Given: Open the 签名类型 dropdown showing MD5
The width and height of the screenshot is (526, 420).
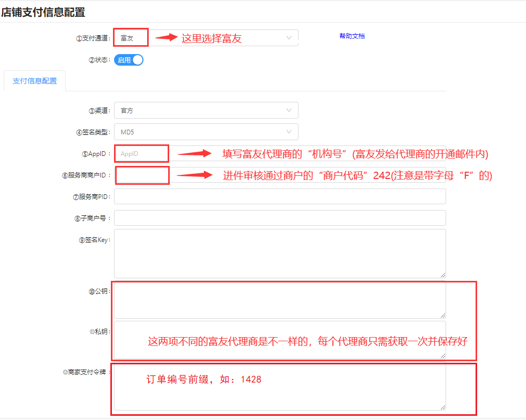Looking at the screenshot, I should click(x=206, y=132).
